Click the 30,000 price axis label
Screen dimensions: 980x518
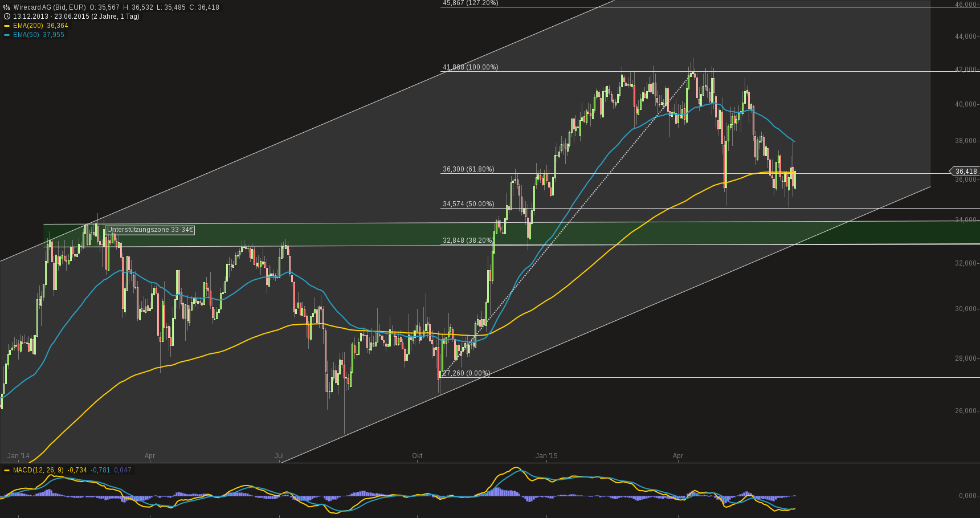(x=966, y=309)
